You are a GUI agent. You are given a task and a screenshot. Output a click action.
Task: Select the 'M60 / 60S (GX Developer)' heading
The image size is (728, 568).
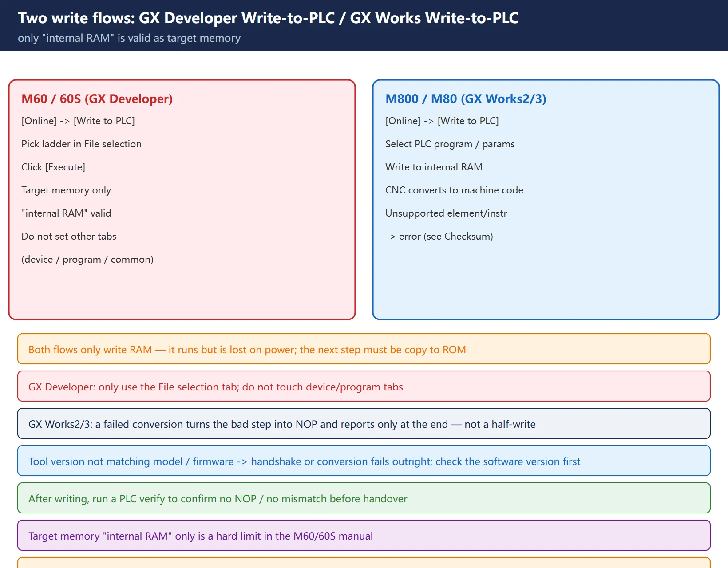pyautogui.click(x=97, y=99)
